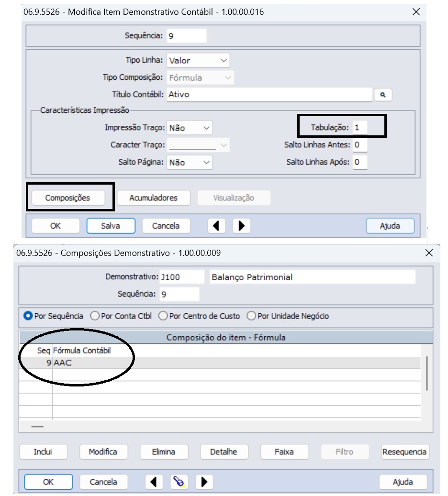This screenshot has height=496, width=448.
Task: Click the Seq column header
Action: 44,351
